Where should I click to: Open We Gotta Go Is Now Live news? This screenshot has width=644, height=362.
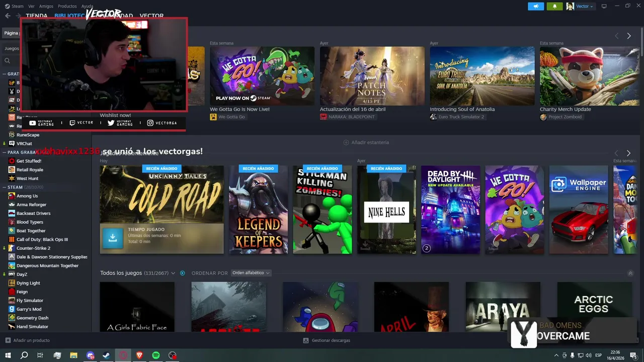click(x=262, y=76)
